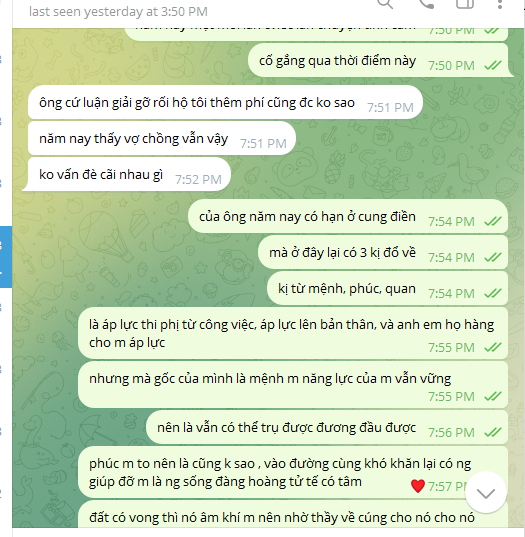The width and height of the screenshot is (525, 537).
Task: Open the three-dot more options menu
Action: click(x=500, y=3)
